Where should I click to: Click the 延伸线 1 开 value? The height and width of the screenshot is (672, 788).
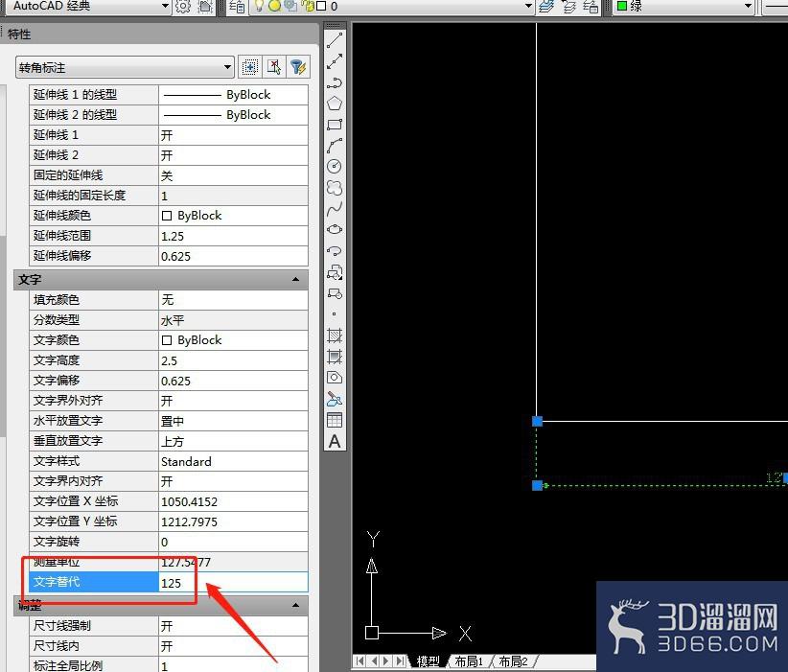point(233,135)
